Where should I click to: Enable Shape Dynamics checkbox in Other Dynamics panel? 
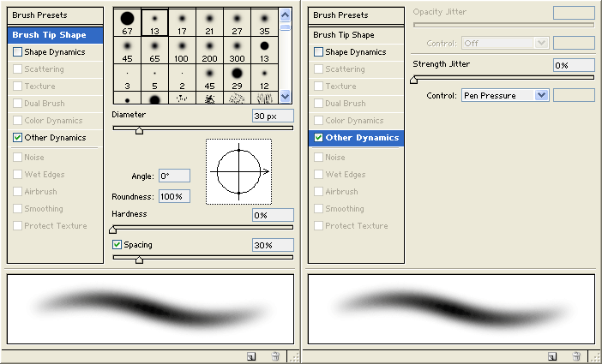318,51
